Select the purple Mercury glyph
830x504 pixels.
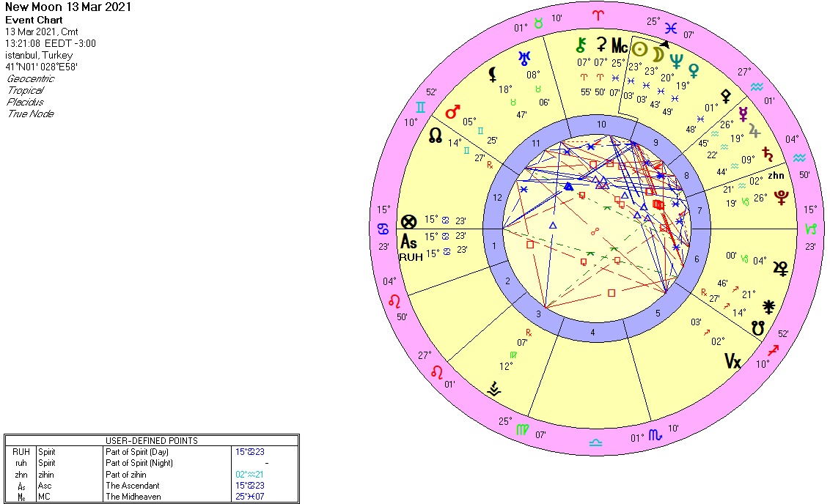click(743, 114)
